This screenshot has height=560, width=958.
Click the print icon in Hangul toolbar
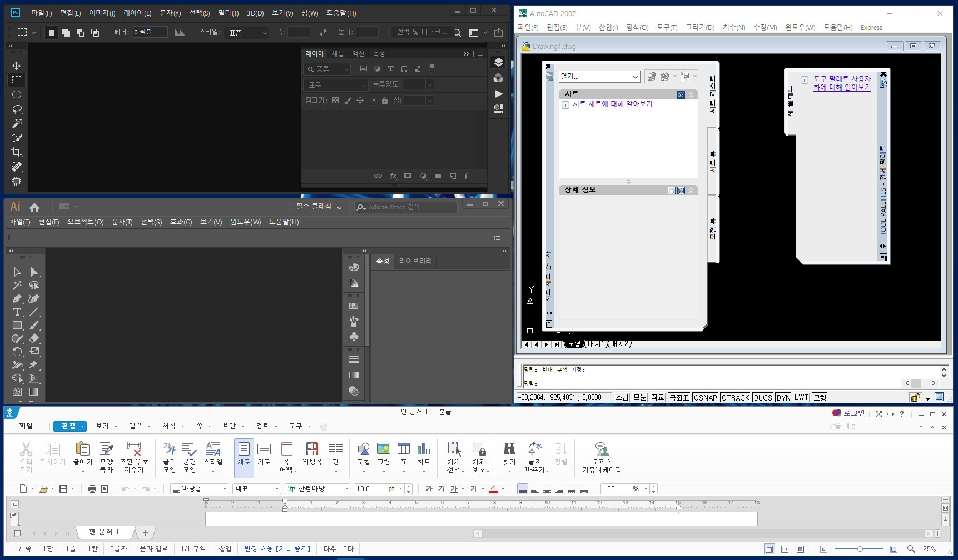coord(92,489)
